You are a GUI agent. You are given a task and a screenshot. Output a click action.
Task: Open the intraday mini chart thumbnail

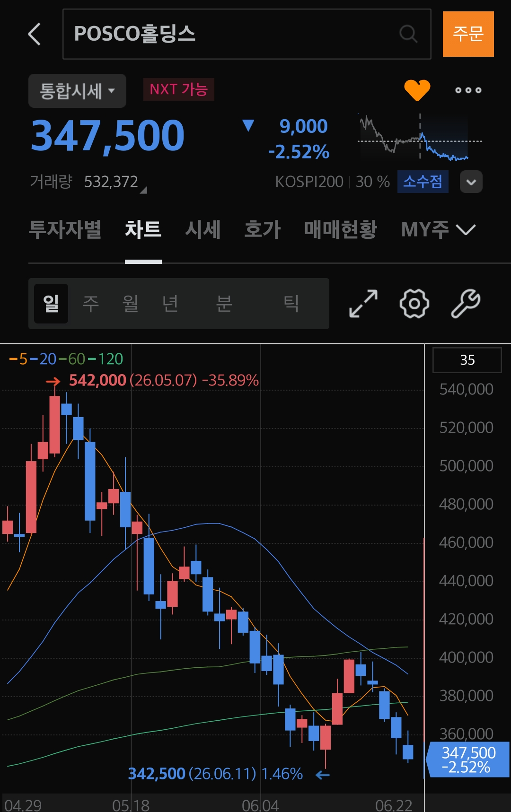[420, 137]
